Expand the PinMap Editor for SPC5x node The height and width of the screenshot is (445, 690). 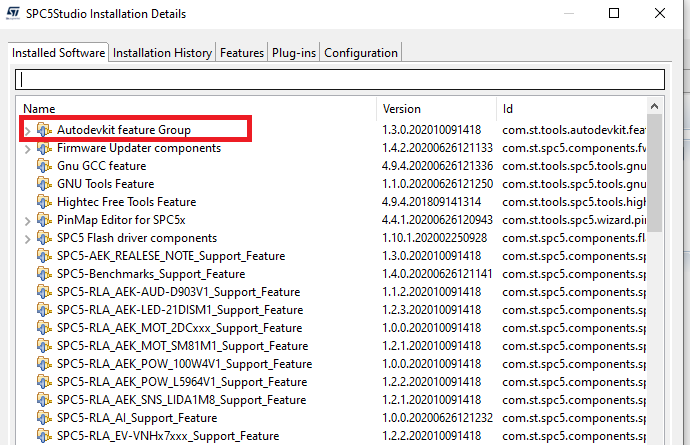(28, 221)
